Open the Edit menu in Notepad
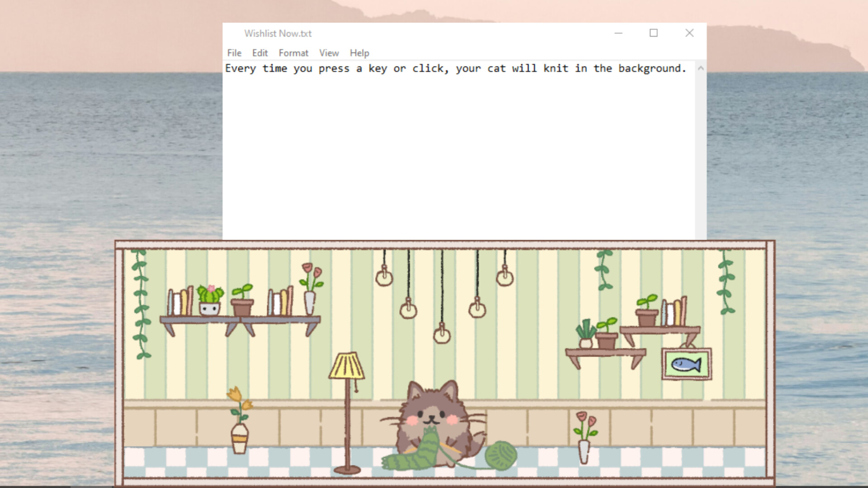 tap(260, 53)
